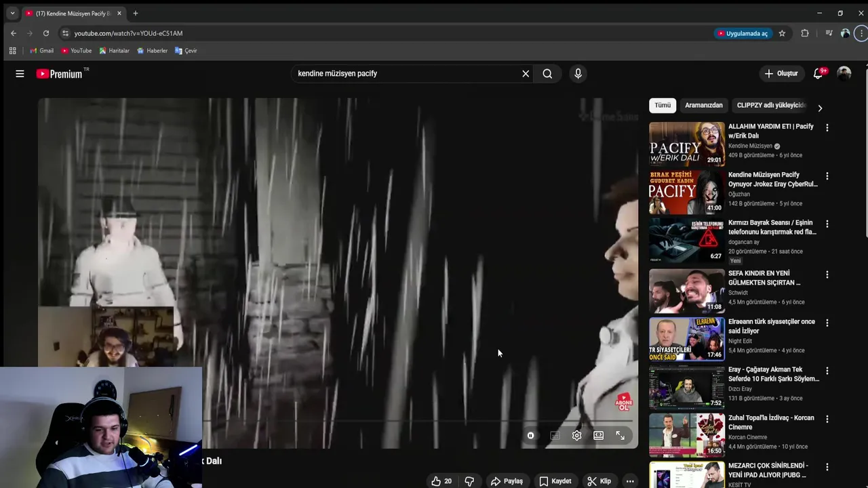Open options for 'Kırmızı Bayrak Seansı' video

click(827, 224)
